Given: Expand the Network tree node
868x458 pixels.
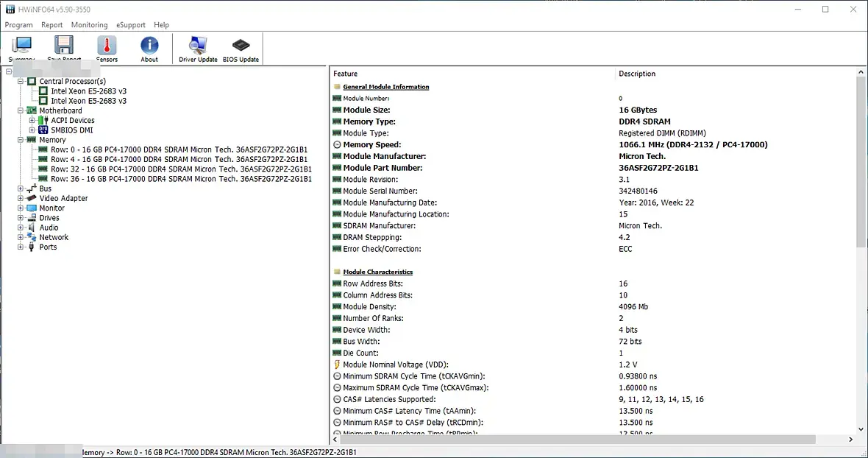Looking at the screenshot, I should coord(21,238).
